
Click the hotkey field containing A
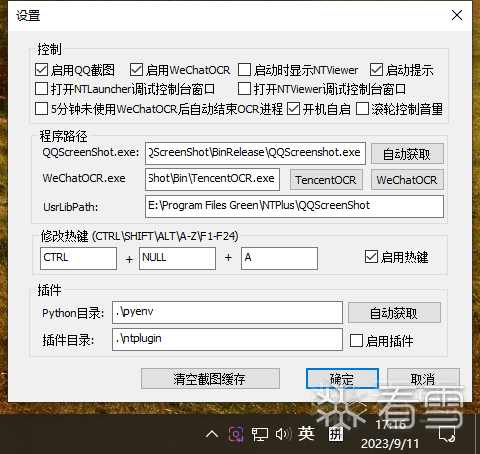click(279, 258)
